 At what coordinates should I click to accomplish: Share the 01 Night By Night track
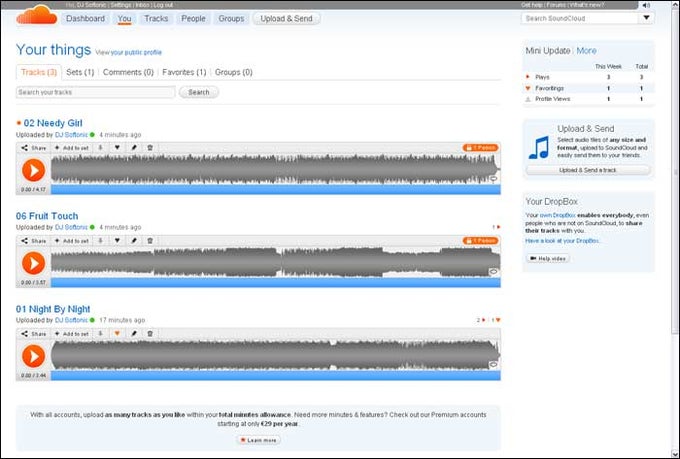[x=34, y=334]
